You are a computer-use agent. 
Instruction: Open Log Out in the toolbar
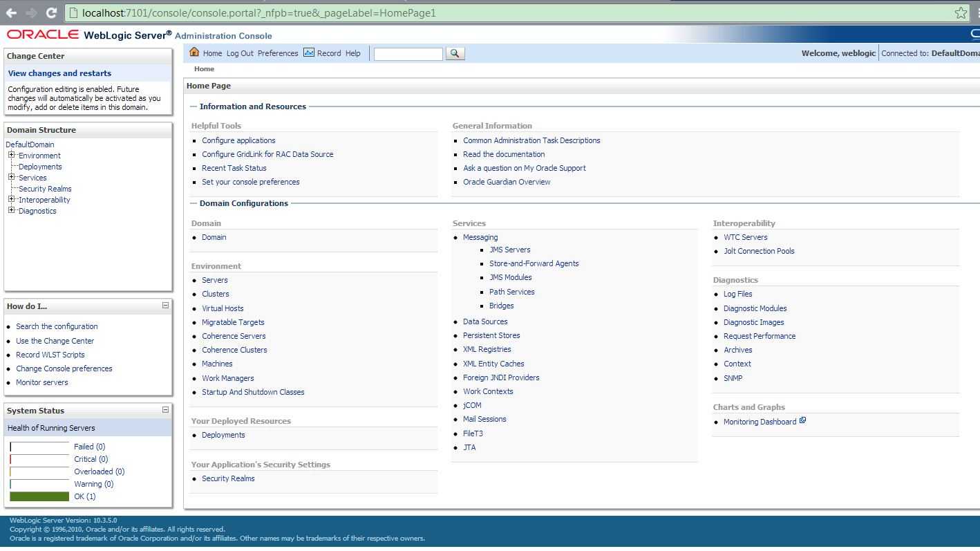[x=240, y=53]
